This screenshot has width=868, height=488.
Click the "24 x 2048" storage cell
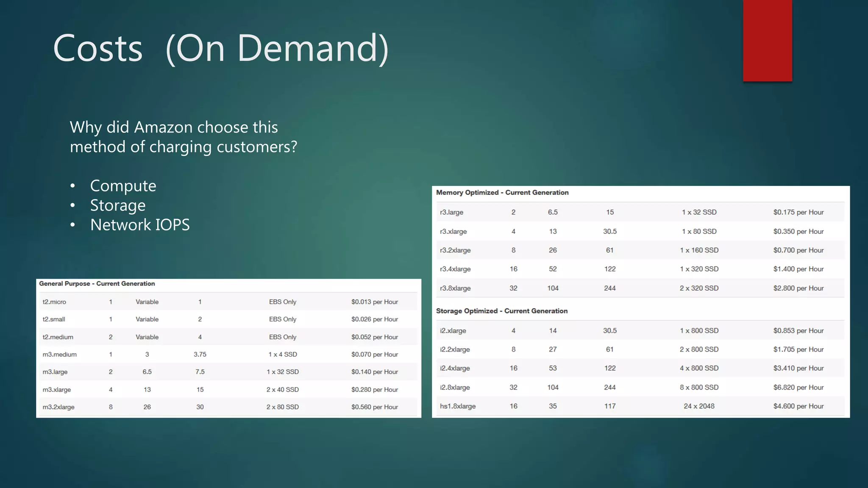coord(699,406)
